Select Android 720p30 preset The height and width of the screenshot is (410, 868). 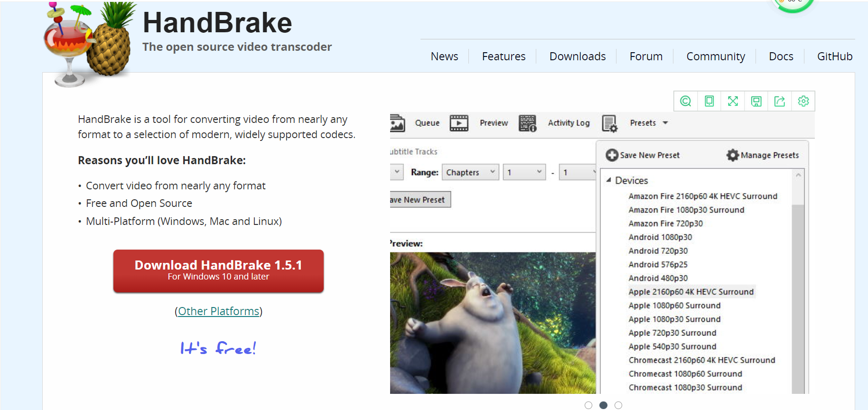point(658,251)
